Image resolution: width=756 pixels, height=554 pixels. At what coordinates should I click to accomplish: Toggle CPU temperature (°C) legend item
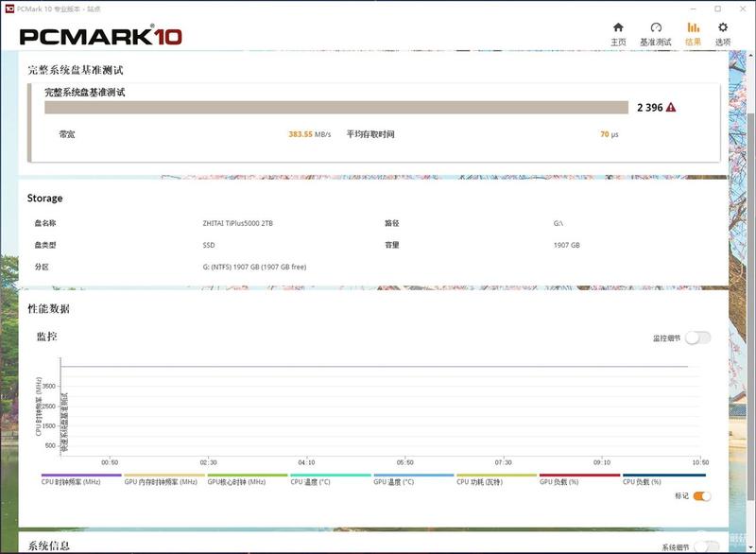click(330, 479)
